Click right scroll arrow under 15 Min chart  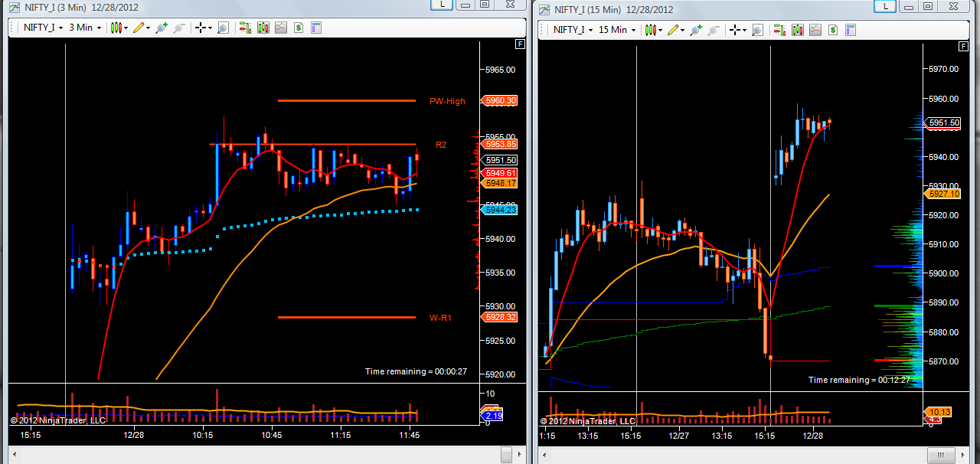pyautogui.click(x=962, y=456)
